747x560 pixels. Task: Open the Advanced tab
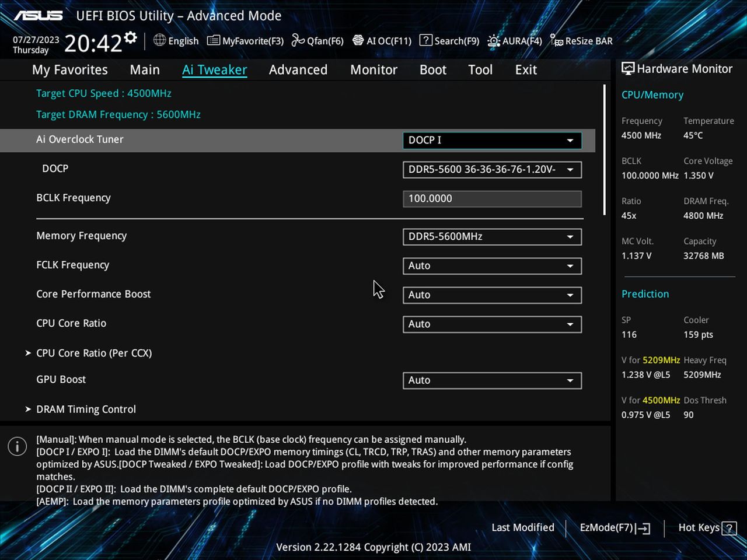pyautogui.click(x=298, y=70)
